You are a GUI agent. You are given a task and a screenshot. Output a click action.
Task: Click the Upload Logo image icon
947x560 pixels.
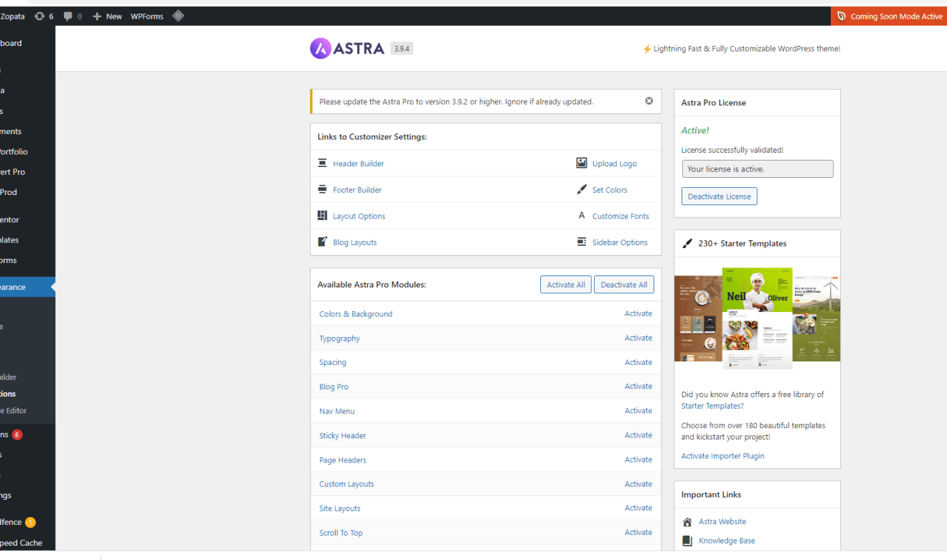point(582,163)
